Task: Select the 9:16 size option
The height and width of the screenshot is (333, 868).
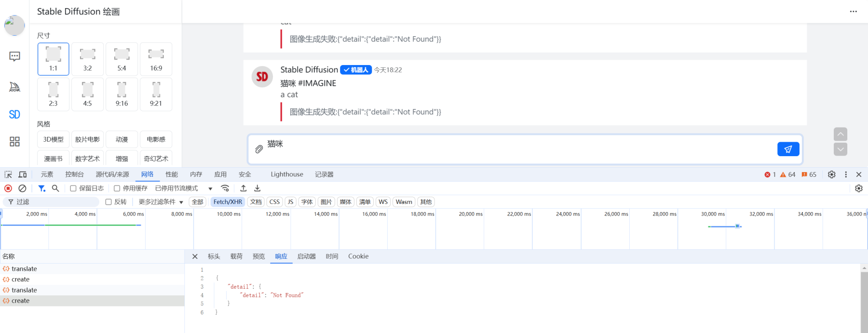Action: (x=122, y=94)
